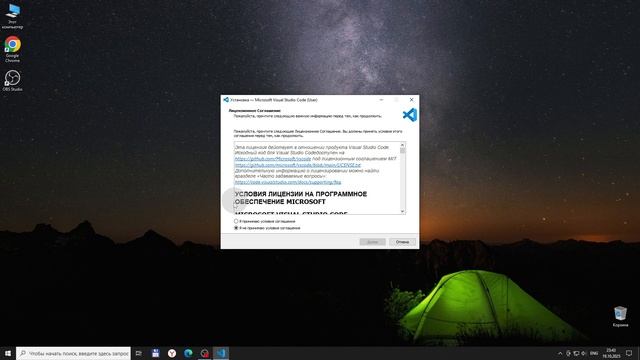Click the volume icon in system tray
The height and width of the screenshot is (360, 640).
584,353
